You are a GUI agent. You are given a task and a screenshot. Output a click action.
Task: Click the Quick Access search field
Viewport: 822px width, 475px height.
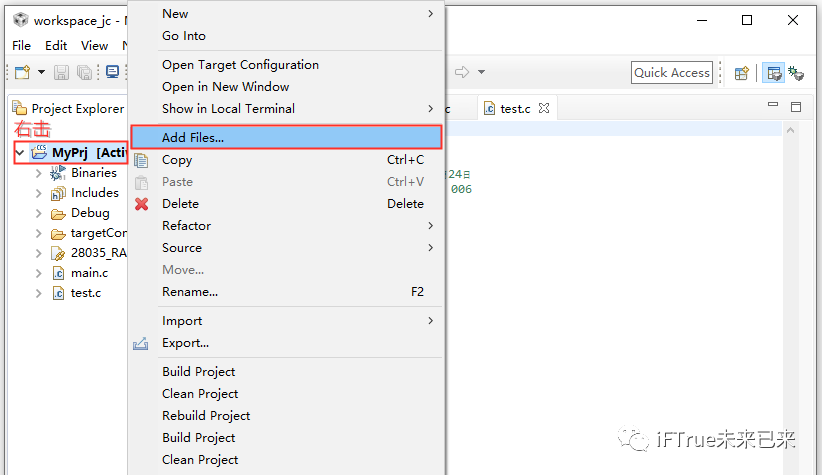point(672,72)
